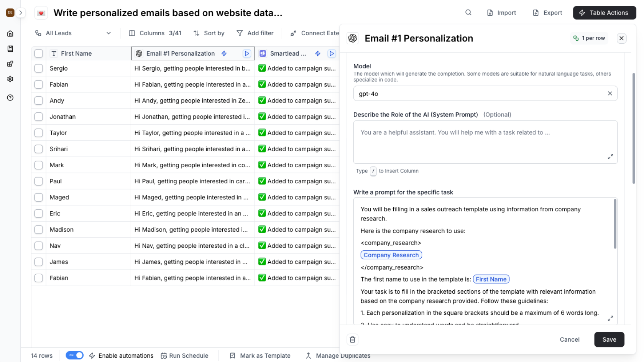Select the Maged name cell

tap(89, 197)
